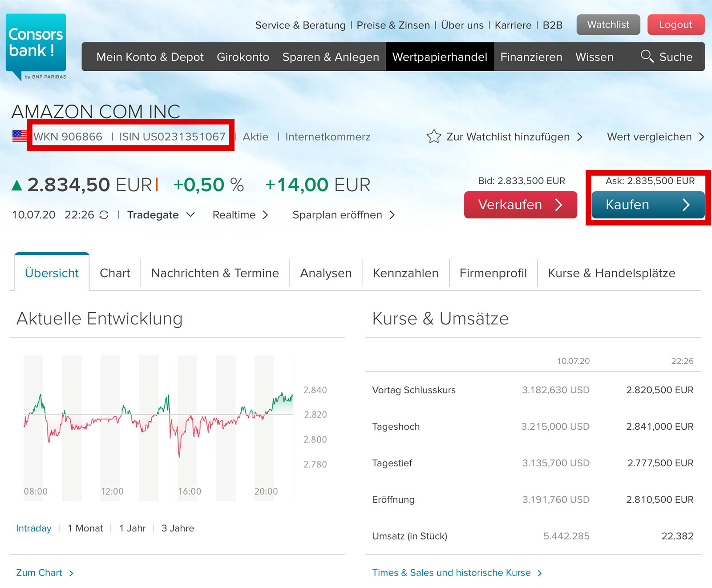
Task: Click the US flag icon
Action: point(20,137)
